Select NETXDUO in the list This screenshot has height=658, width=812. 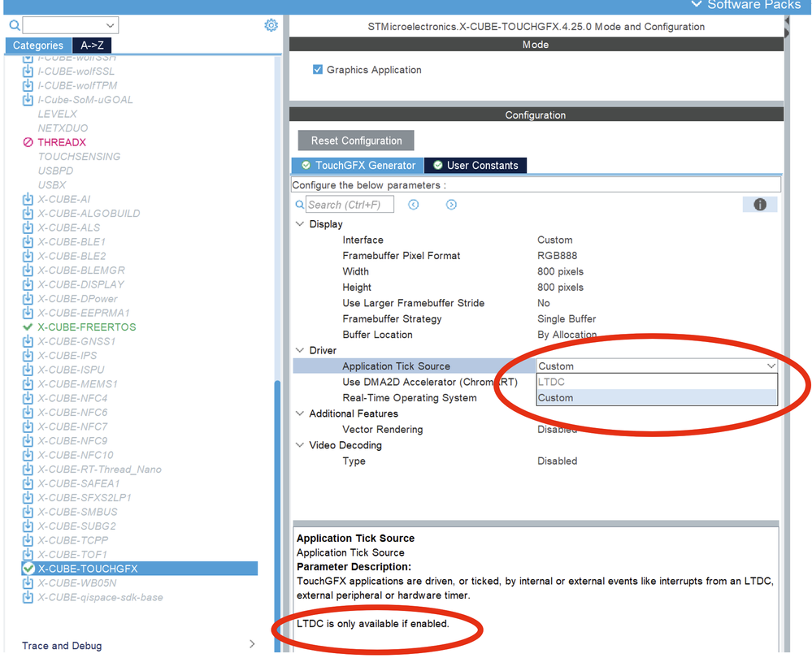(x=63, y=128)
